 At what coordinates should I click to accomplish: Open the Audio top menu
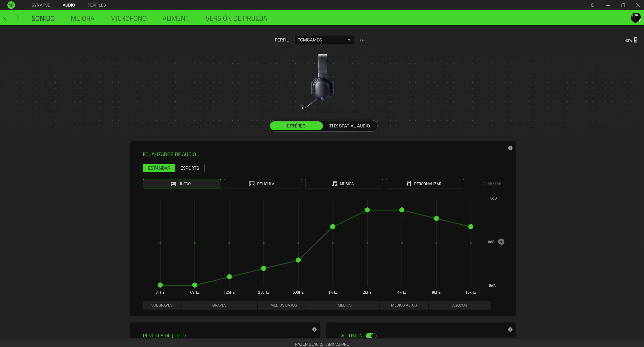(69, 5)
